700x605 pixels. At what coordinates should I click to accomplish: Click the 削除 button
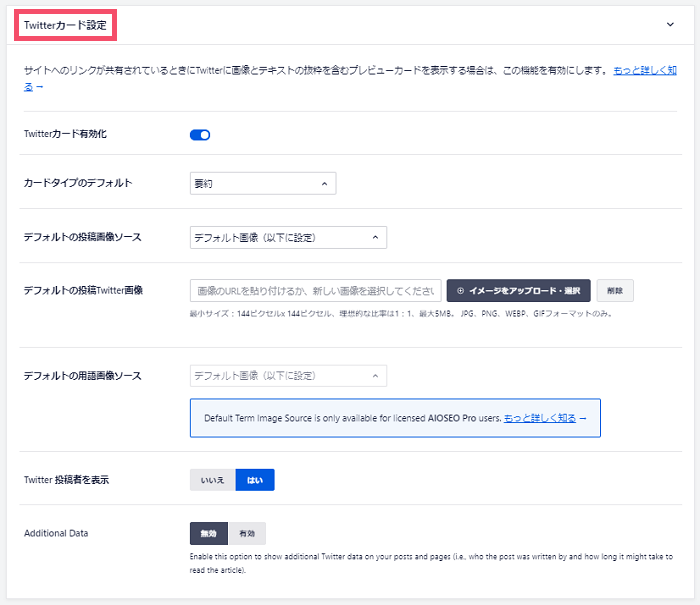coord(615,291)
